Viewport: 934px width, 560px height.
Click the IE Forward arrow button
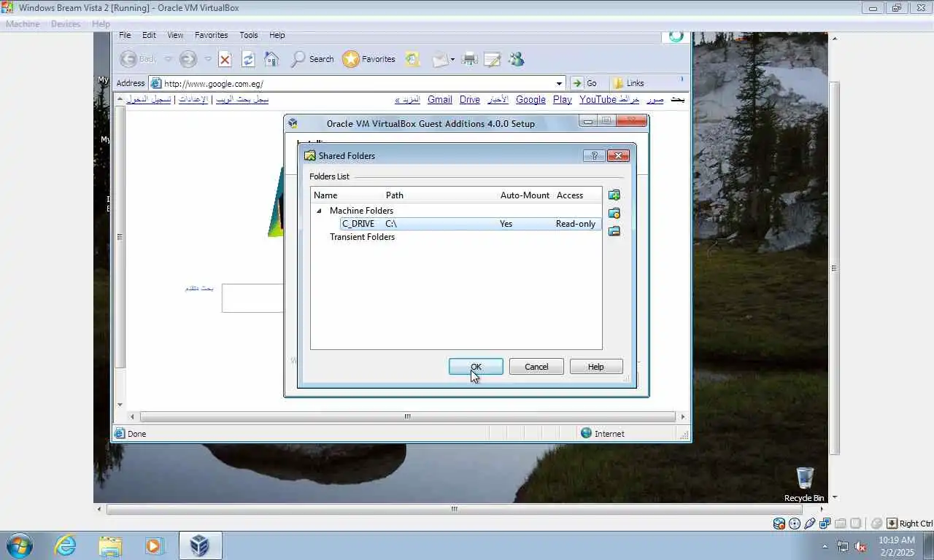pyautogui.click(x=188, y=59)
